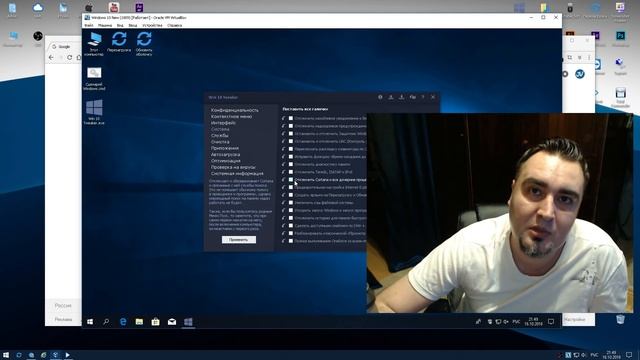The width and height of the screenshot is (640, 360).
Task: Open the Recycle Bin on host desktop
Action: coord(620,319)
